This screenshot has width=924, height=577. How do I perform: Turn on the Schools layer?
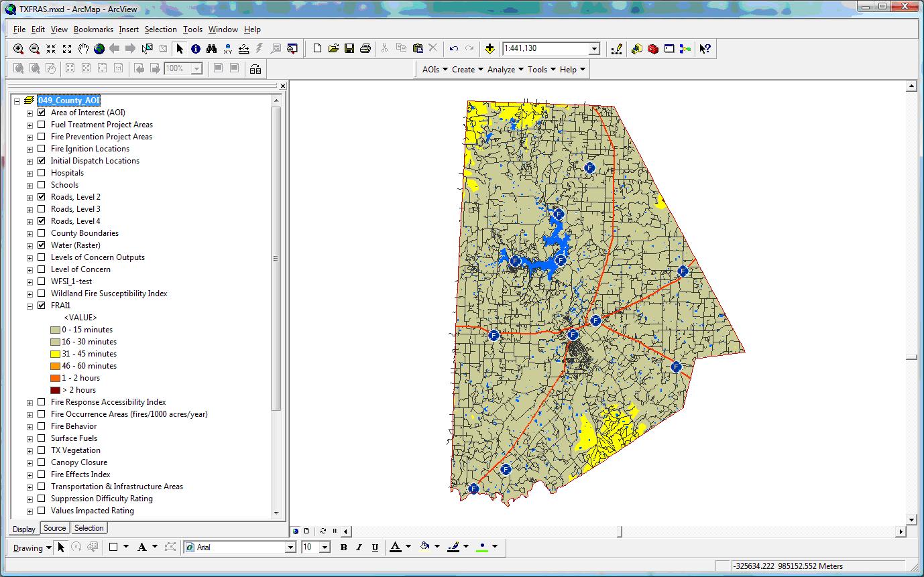[42, 185]
